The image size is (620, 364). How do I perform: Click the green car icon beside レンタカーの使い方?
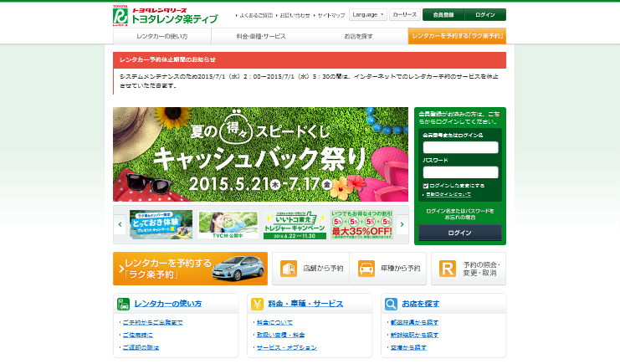tap(123, 304)
